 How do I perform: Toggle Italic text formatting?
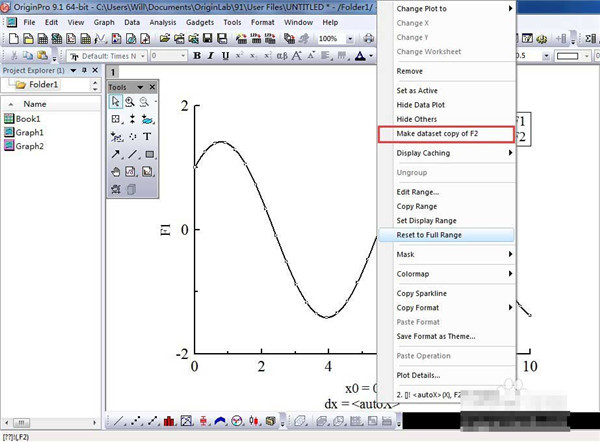click(x=210, y=56)
